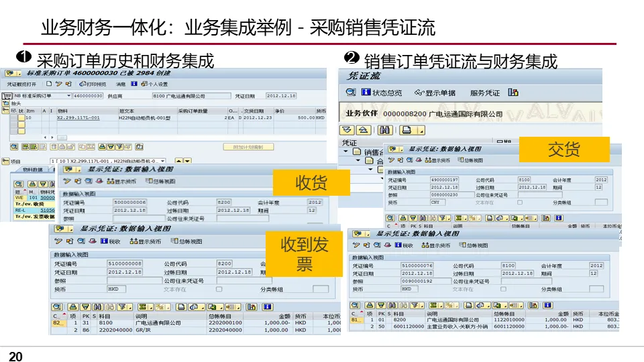Open the 项目 item selector dropdown
This screenshot has height=362, width=644.
162,161
